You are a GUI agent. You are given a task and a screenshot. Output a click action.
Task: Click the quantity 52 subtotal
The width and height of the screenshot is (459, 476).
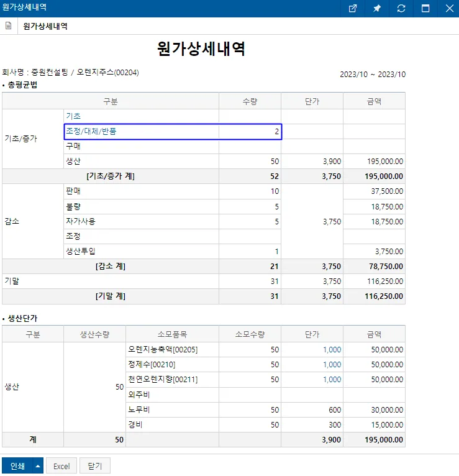(x=275, y=176)
